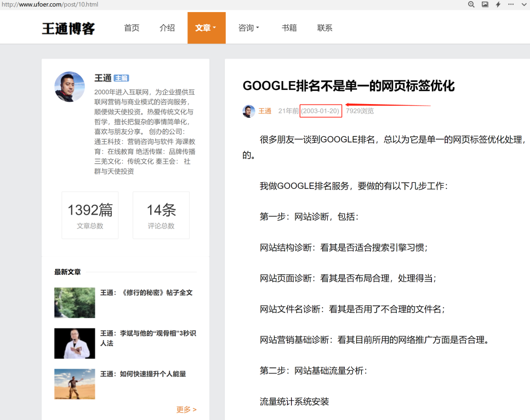Open article 王通：李斌与他的“观骨相”3秒识人法

coord(148,338)
